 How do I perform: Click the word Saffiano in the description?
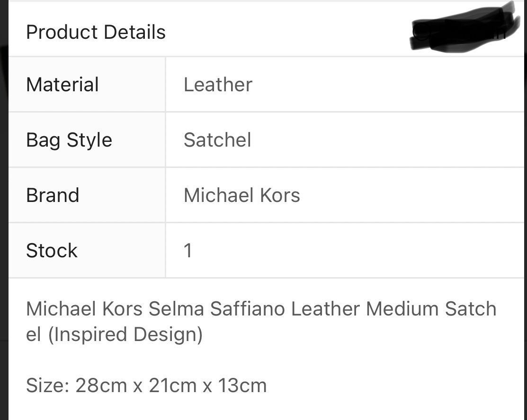247,308
